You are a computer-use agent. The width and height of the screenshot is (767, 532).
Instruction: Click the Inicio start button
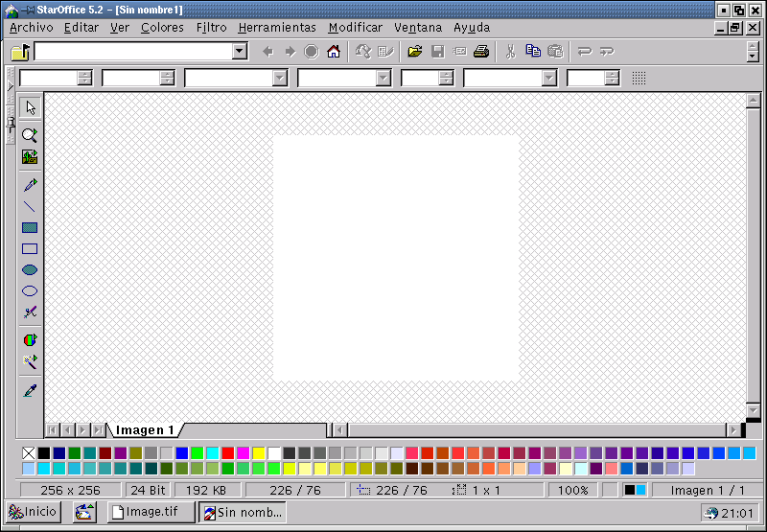tap(34, 513)
